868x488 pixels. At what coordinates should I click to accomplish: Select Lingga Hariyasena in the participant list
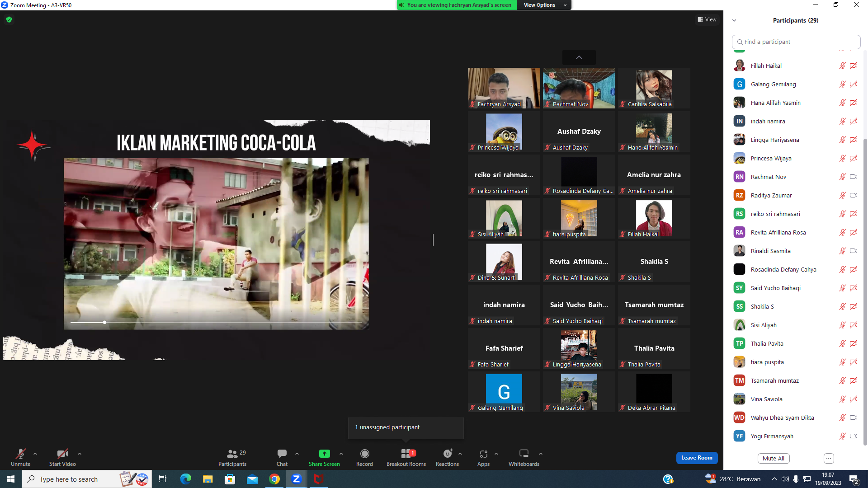[796, 140]
